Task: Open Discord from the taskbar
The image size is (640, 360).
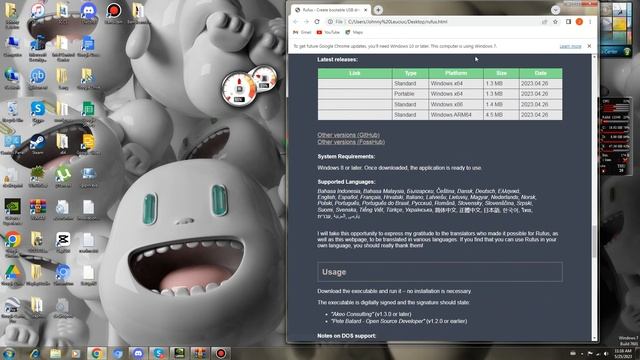Action: point(138,353)
